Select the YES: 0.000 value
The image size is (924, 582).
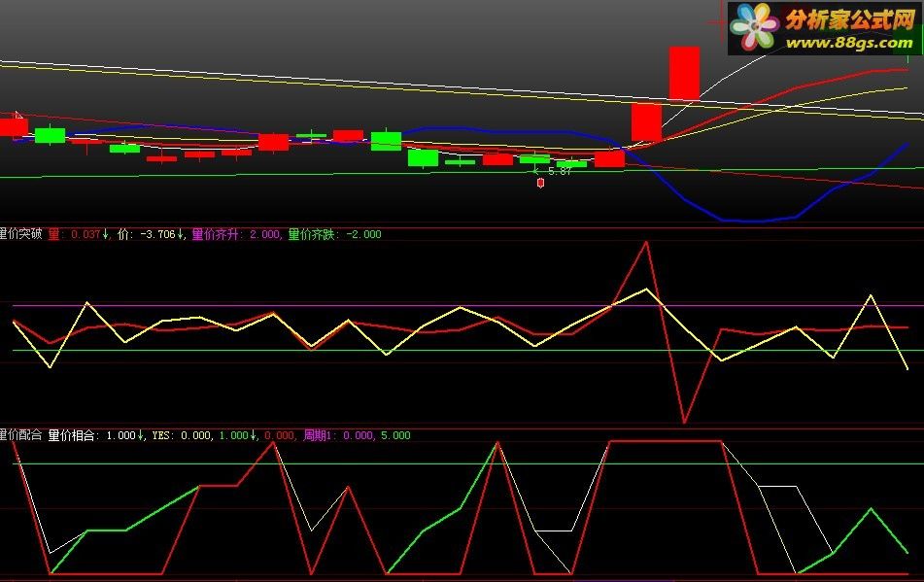tap(181, 435)
